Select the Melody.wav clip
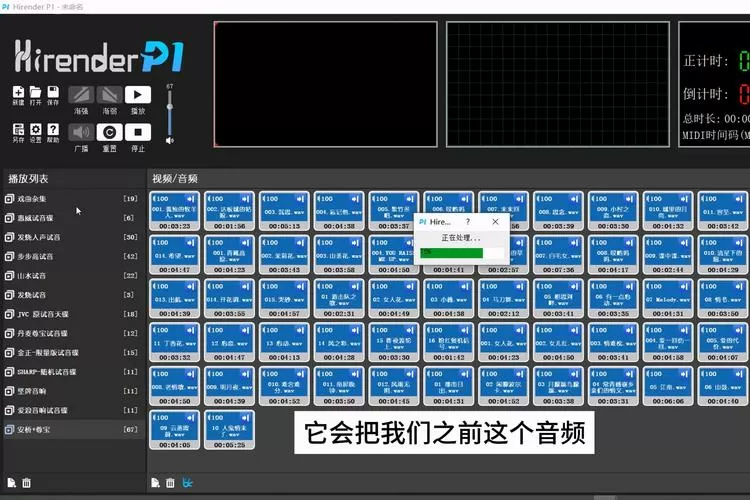The image size is (750, 500). pos(668,299)
